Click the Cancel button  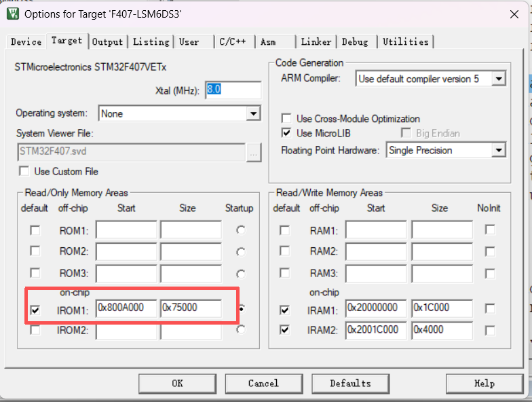[263, 384]
